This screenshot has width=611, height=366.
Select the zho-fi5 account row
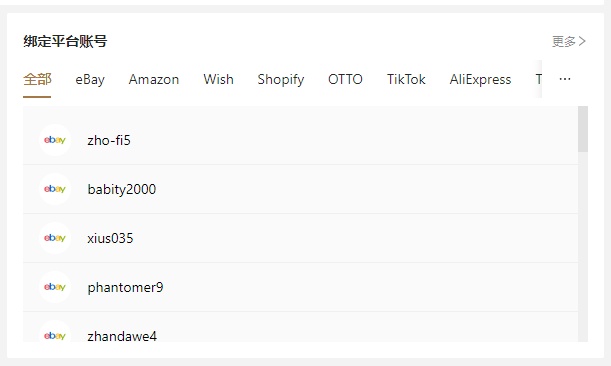(x=300, y=140)
